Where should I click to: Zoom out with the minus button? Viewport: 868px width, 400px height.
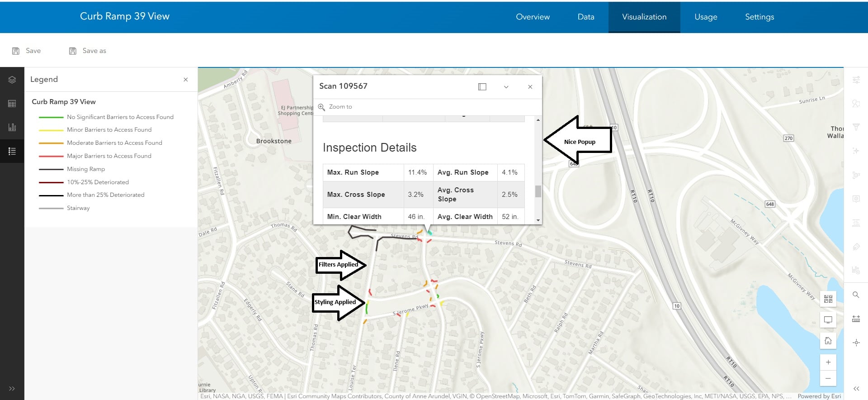tap(828, 378)
